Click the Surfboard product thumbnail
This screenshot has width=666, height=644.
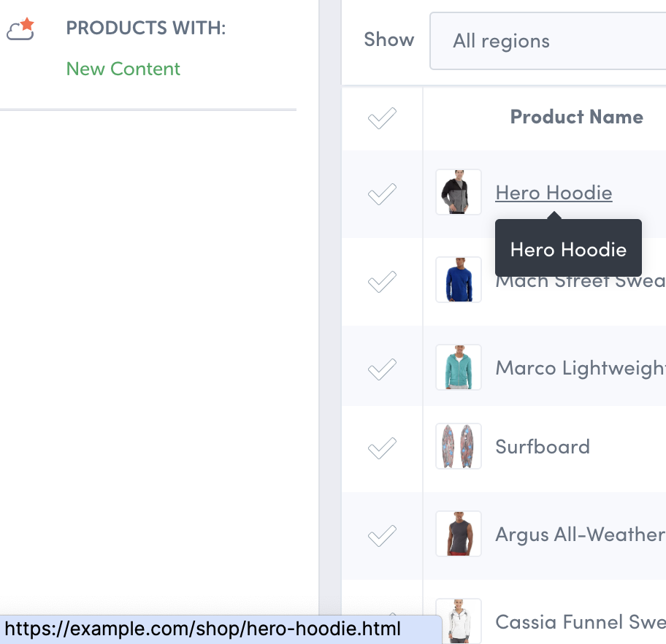pos(459,446)
